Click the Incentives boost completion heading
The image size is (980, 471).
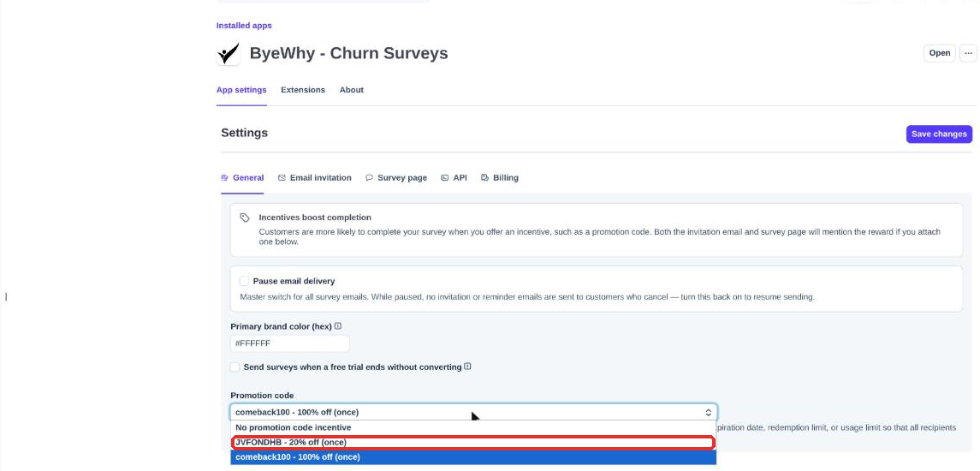(x=315, y=218)
